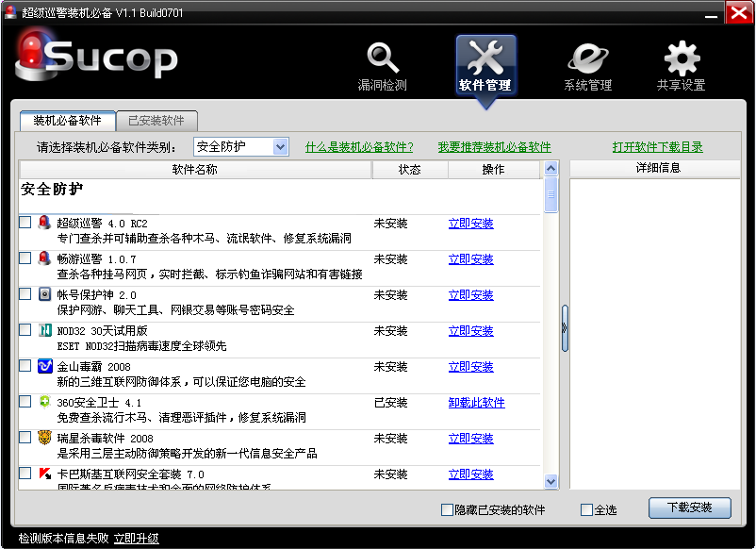The width and height of the screenshot is (756, 549).
Task: Click the list scrollbar up arrow
Action: (x=551, y=168)
